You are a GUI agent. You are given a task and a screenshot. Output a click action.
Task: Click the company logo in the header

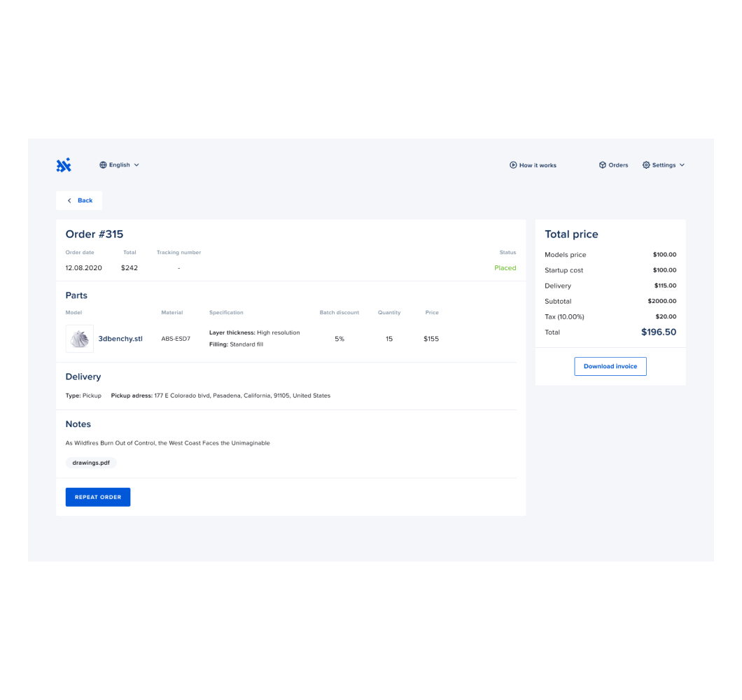pyautogui.click(x=64, y=164)
